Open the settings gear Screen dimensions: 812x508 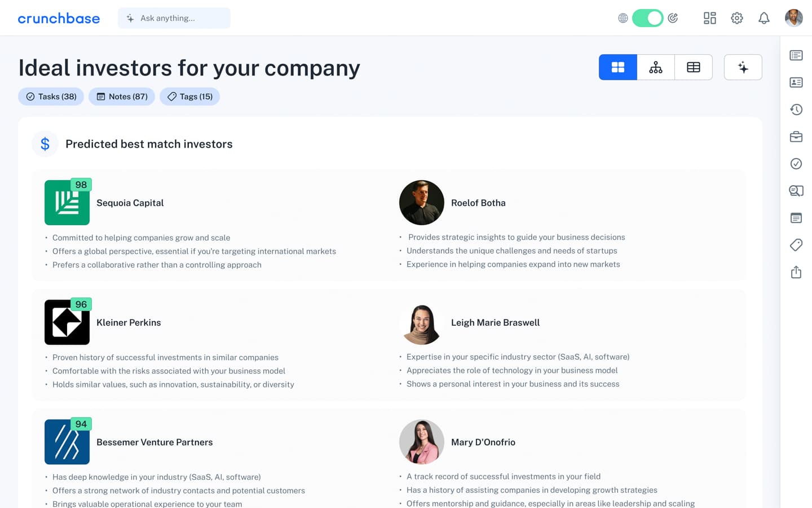click(x=736, y=18)
